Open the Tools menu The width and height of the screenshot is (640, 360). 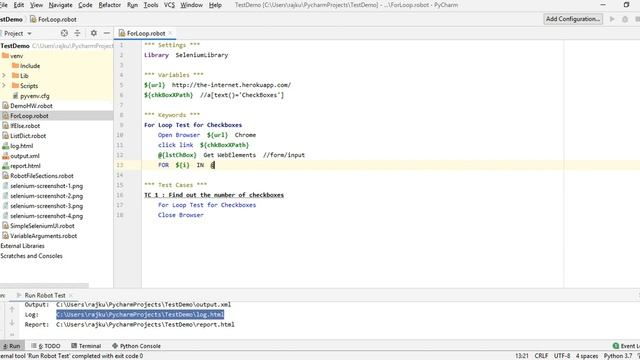coord(151,5)
